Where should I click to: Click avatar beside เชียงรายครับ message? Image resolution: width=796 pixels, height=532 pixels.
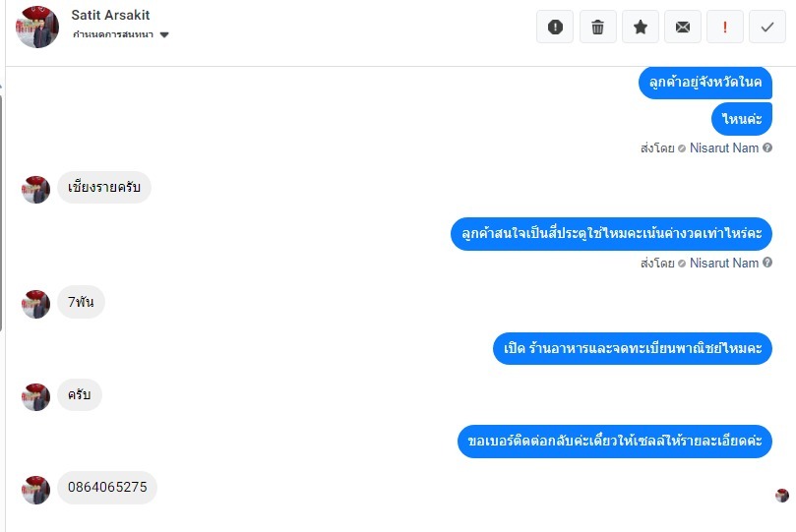[x=35, y=190]
